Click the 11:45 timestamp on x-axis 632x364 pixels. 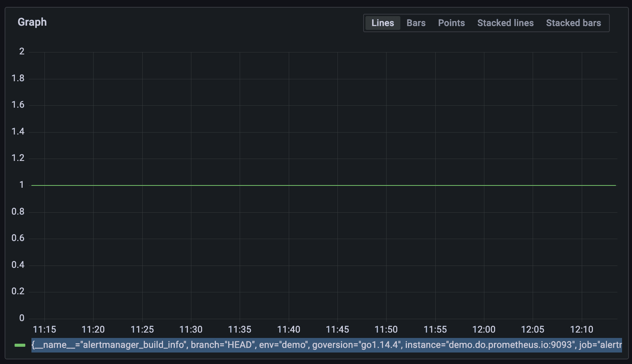click(338, 329)
